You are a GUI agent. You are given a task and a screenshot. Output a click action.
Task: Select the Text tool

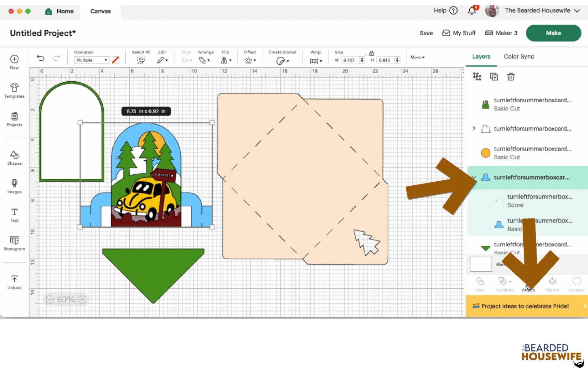[14, 215]
